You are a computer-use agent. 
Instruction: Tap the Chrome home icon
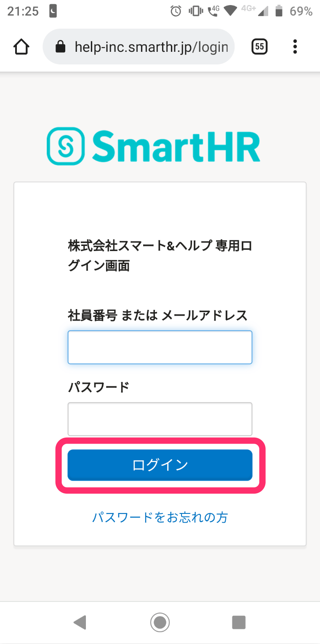pos(21,47)
